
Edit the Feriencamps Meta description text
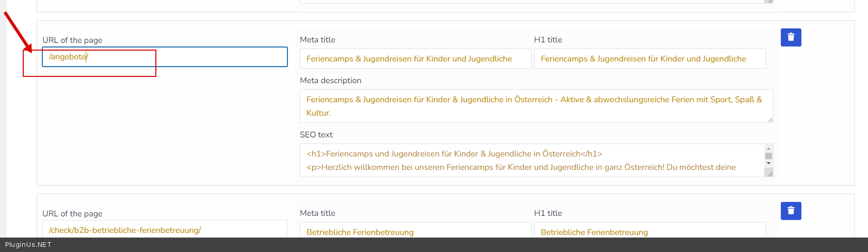pos(536,106)
